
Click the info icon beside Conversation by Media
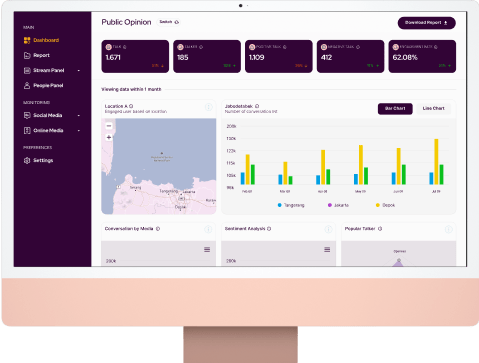coord(158,229)
